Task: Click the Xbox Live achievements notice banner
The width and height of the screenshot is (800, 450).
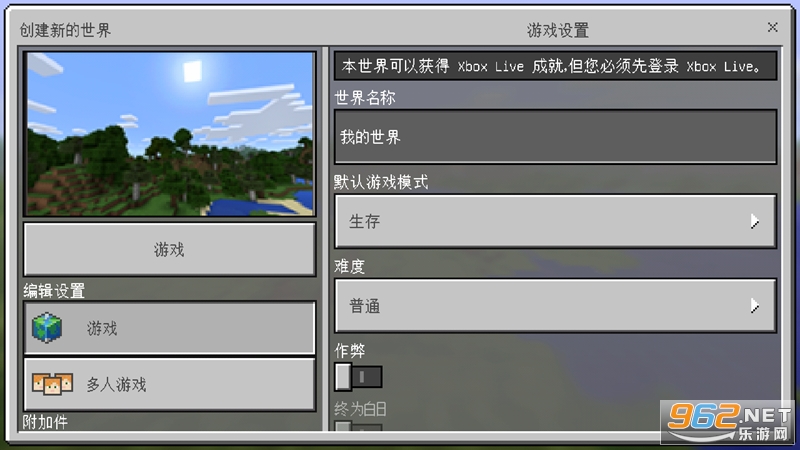Action: (x=556, y=66)
